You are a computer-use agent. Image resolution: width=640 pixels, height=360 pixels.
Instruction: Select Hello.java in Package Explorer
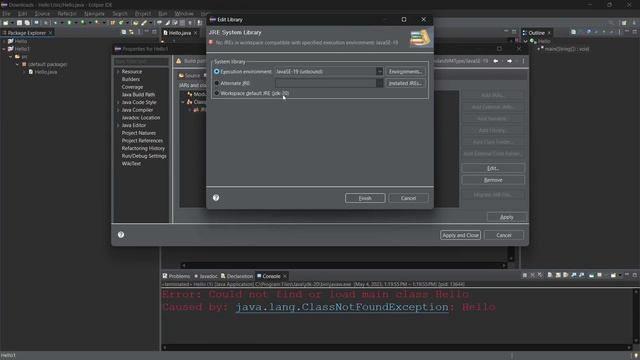[x=46, y=72]
